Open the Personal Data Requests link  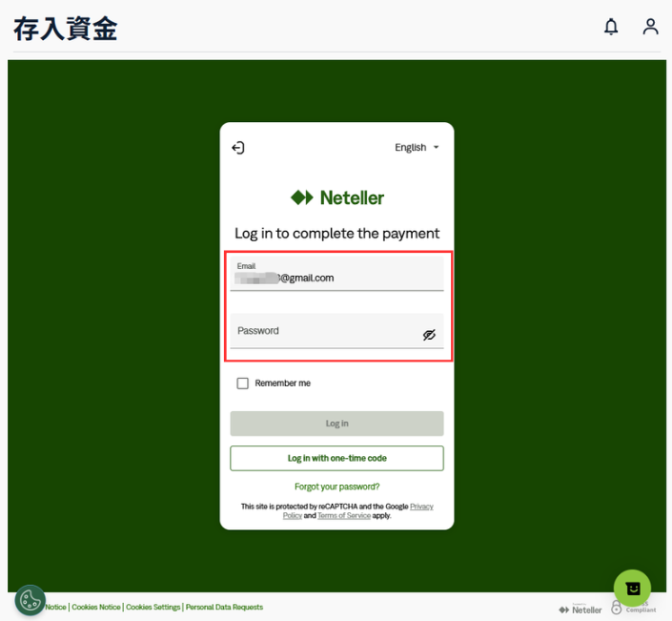(224, 608)
